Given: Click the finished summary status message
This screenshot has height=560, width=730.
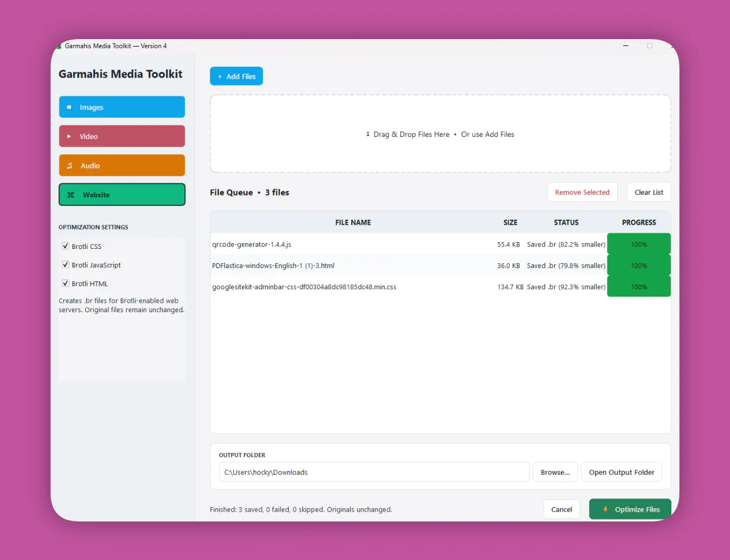Looking at the screenshot, I should 301,509.
